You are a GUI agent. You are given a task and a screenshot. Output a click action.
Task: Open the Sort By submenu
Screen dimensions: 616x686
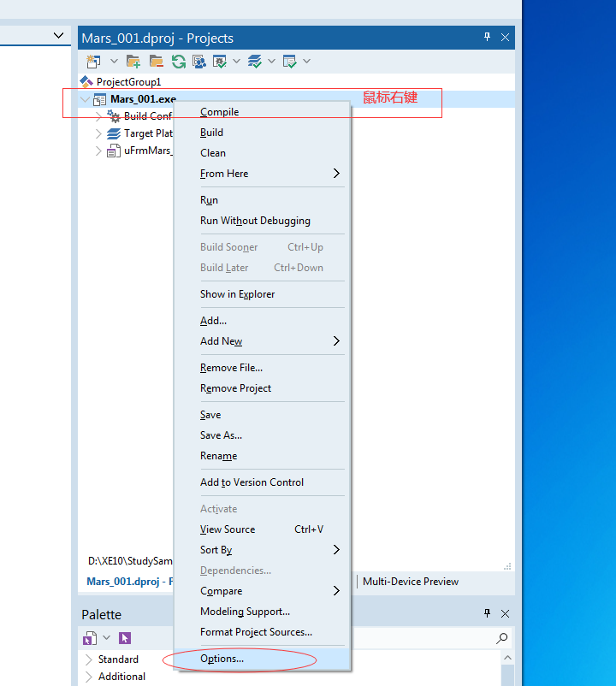click(263, 550)
